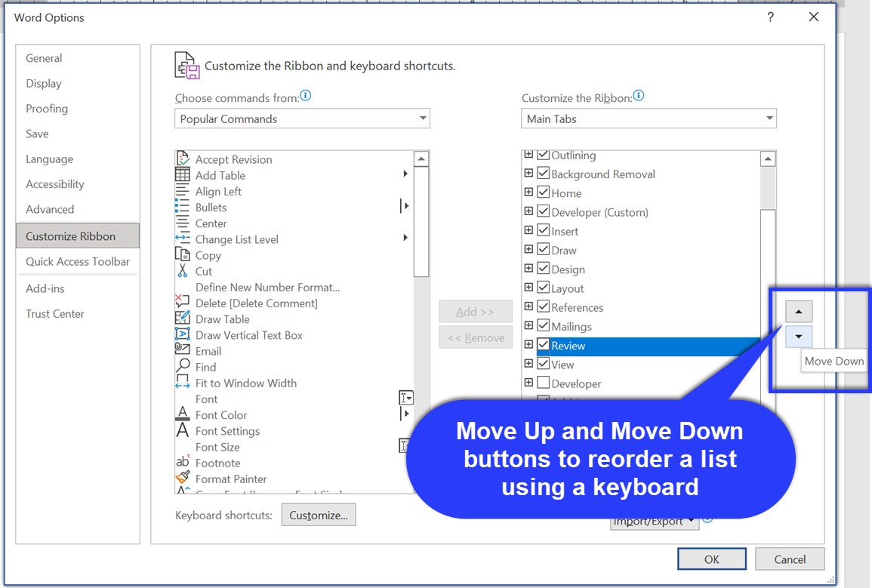Click the << Remove button

476,337
